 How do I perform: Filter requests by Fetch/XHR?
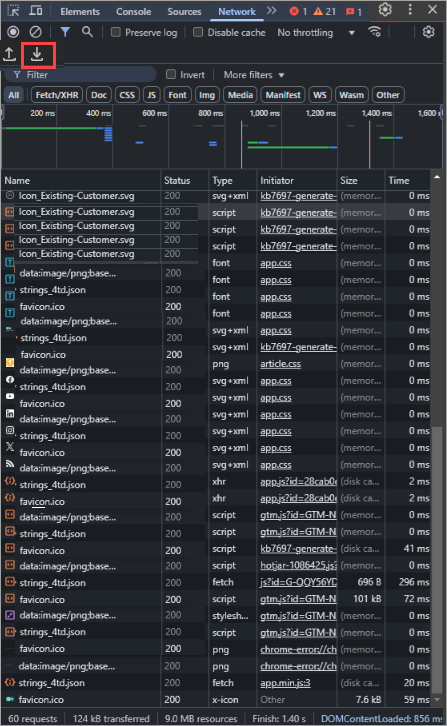click(x=57, y=95)
